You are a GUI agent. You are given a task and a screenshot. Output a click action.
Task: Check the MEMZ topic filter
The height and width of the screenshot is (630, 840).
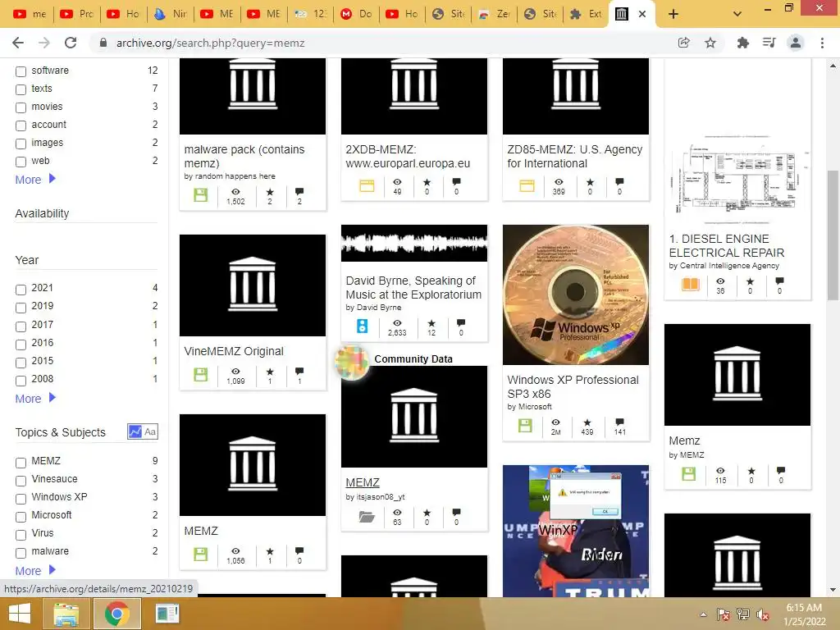pos(21,463)
